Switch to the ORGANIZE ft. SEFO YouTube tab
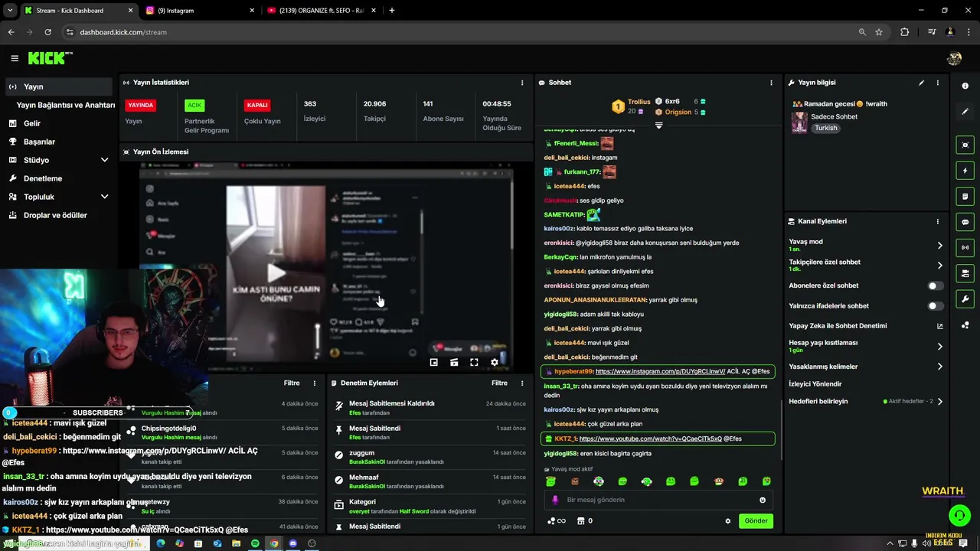 coord(320,11)
